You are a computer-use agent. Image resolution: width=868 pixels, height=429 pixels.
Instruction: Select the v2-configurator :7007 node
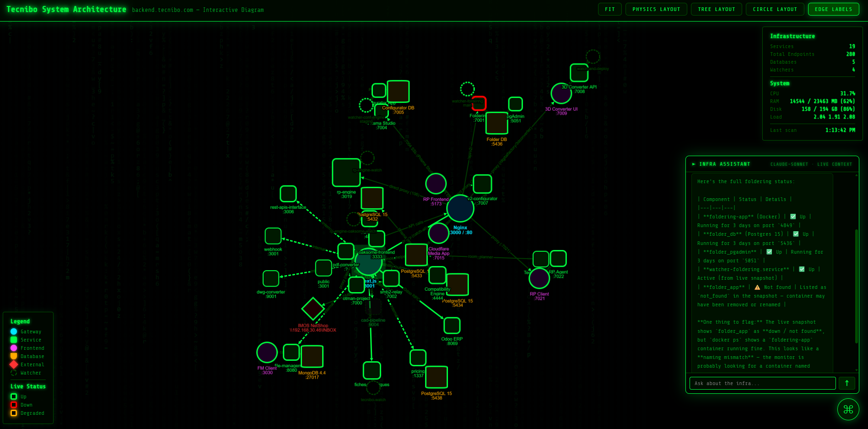pos(482,184)
